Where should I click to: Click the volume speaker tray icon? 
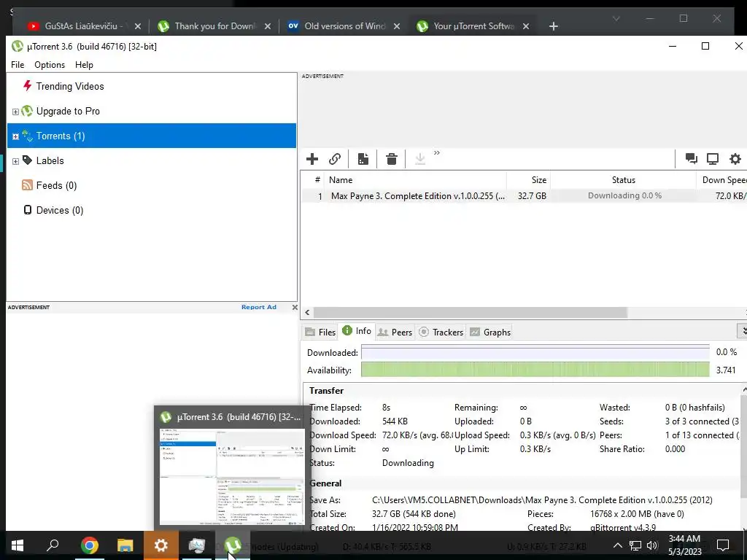(652, 545)
